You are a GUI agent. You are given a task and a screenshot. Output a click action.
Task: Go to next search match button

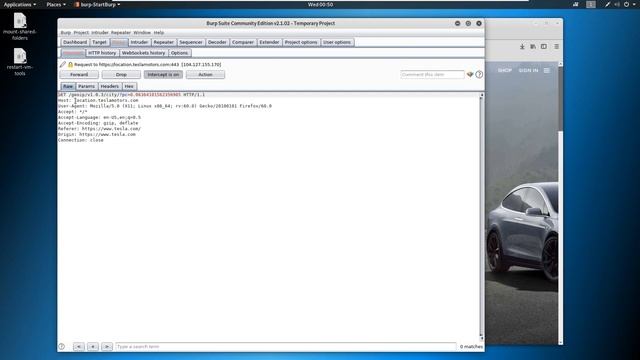pos(107,347)
